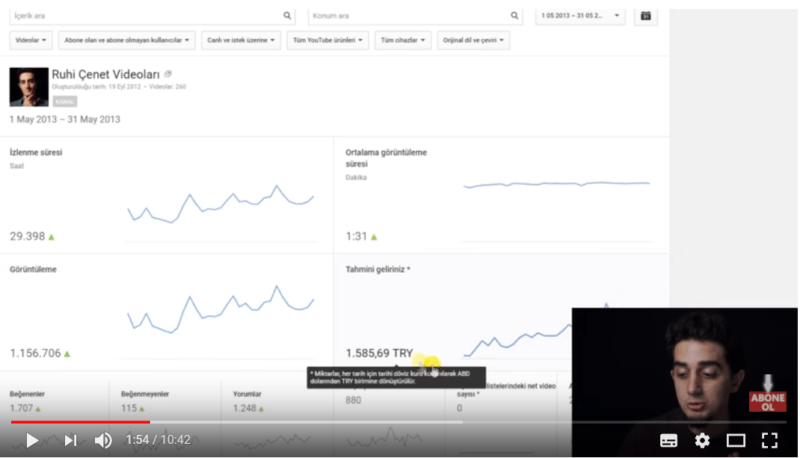Open the date range selector
Screen dimensions: 800x458
[x=580, y=16]
